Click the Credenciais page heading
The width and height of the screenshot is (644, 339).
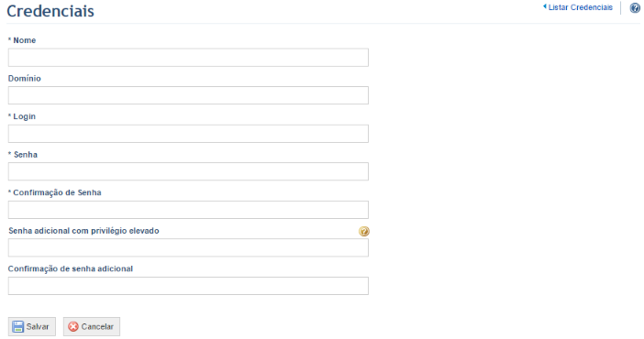[x=50, y=11]
